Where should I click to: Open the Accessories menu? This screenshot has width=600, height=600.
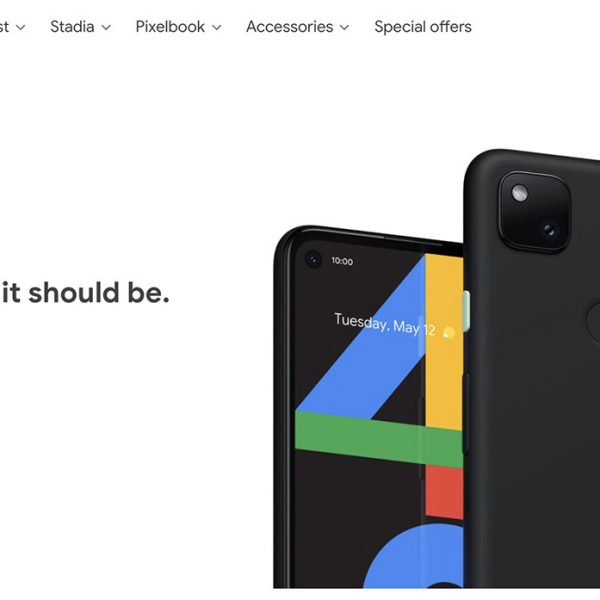(x=297, y=27)
